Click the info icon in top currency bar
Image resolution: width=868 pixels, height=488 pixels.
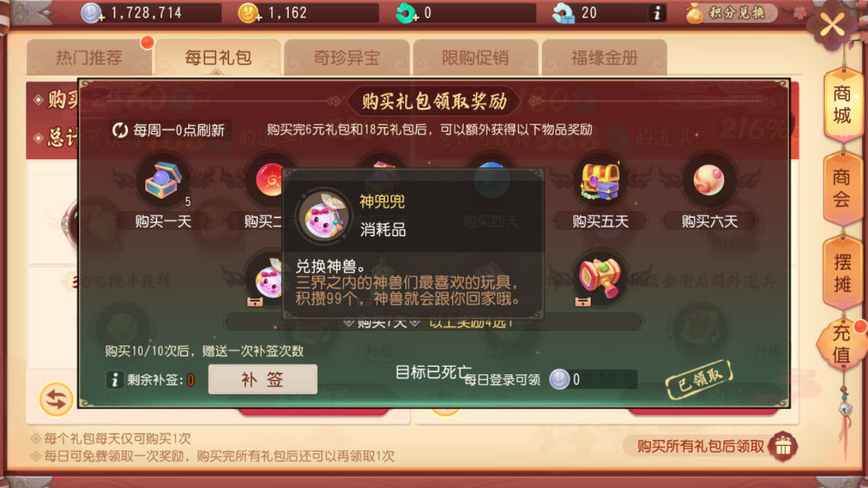[657, 12]
